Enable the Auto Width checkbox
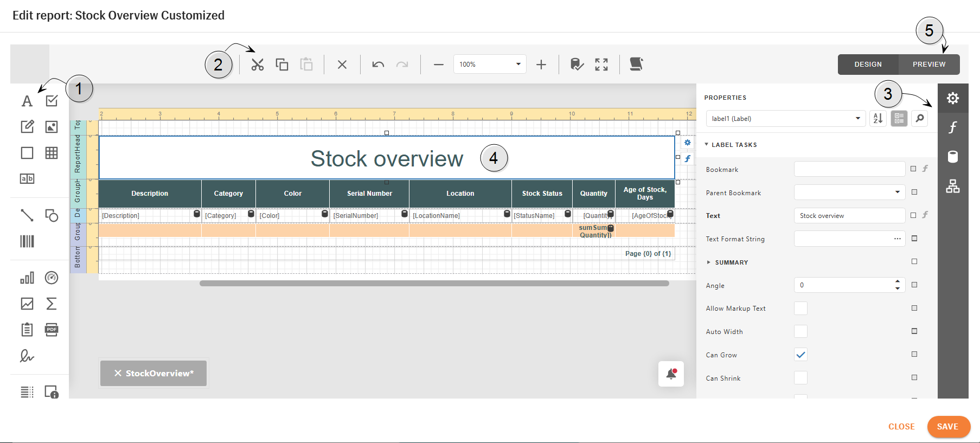This screenshot has width=980, height=443. pos(800,331)
